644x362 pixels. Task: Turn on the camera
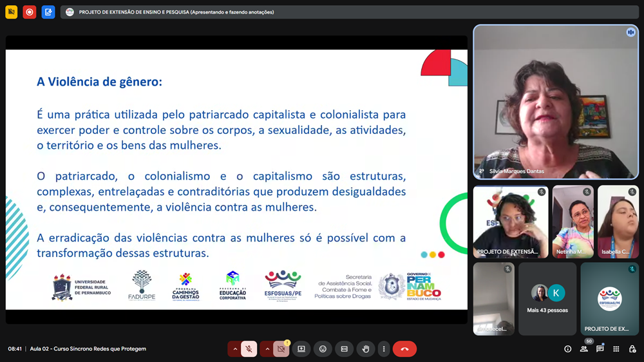(281, 349)
